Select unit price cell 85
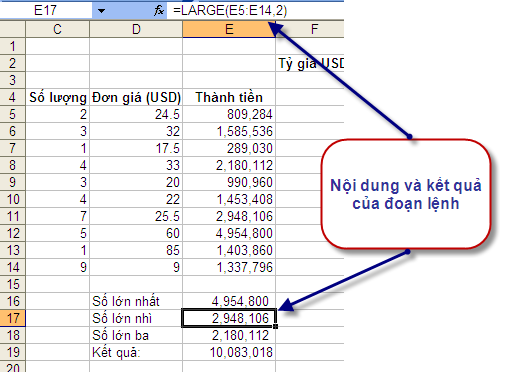The width and height of the screenshot is (524, 372). pos(136,250)
